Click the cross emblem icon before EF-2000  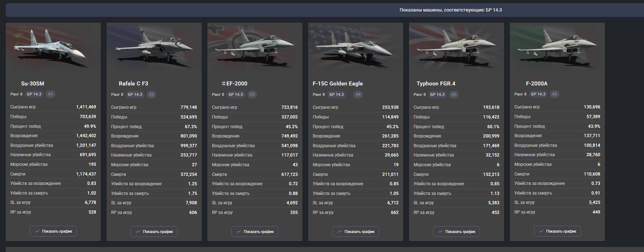click(x=224, y=84)
